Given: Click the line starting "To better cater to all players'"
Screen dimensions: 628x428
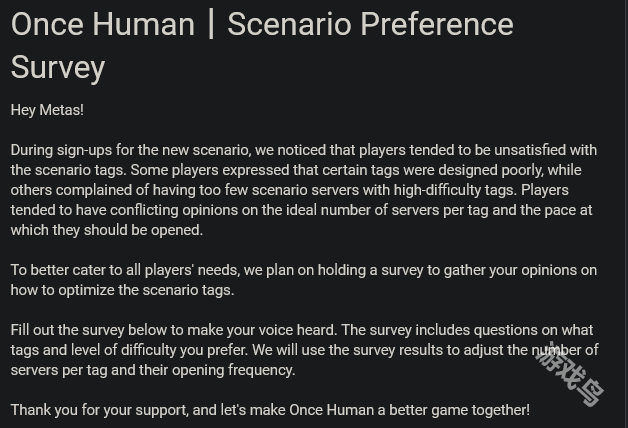Looking at the screenshot, I should 304,270.
